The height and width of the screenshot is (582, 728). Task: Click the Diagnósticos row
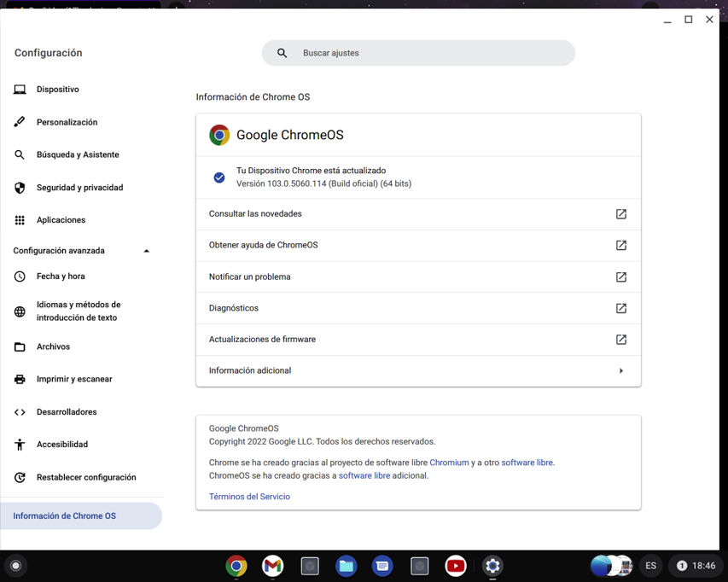pos(418,308)
